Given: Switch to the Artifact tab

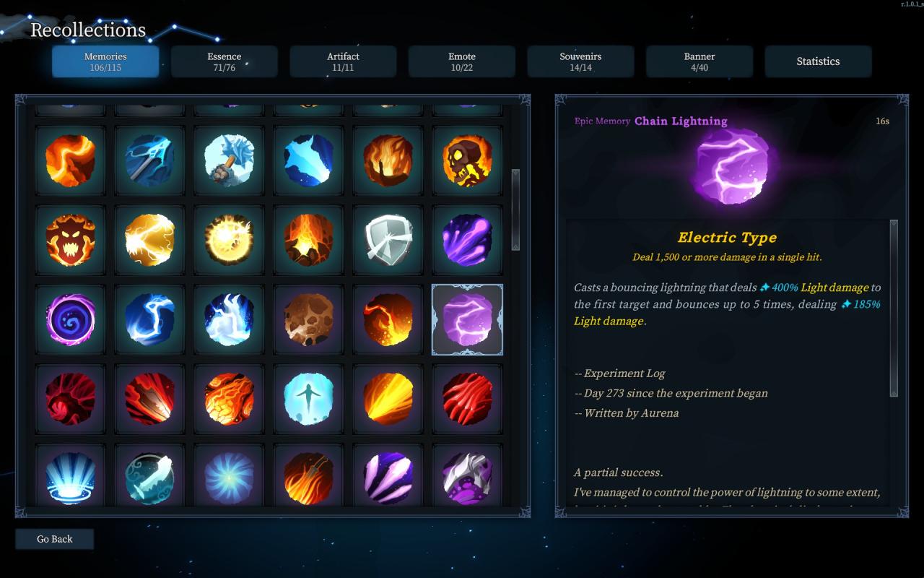Looking at the screenshot, I should (343, 61).
